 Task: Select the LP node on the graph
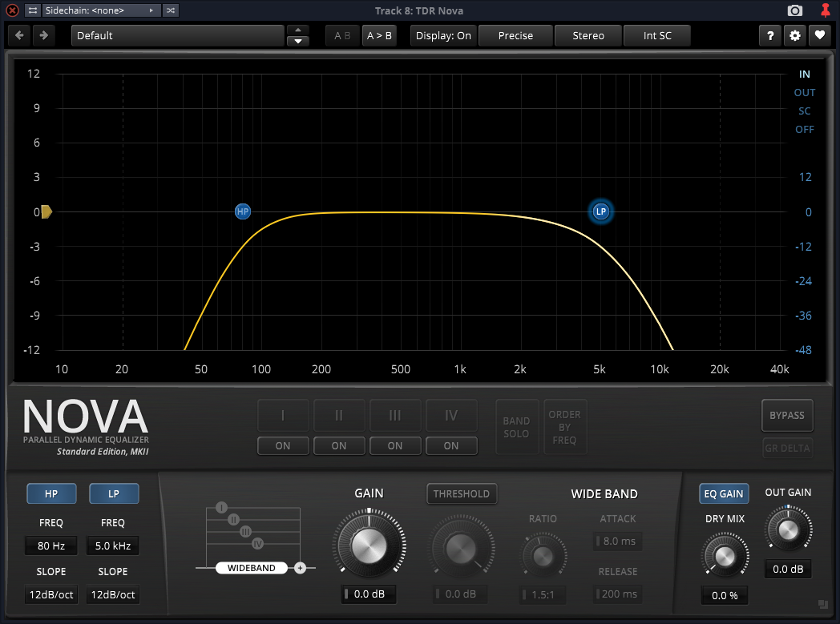coord(601,211)
